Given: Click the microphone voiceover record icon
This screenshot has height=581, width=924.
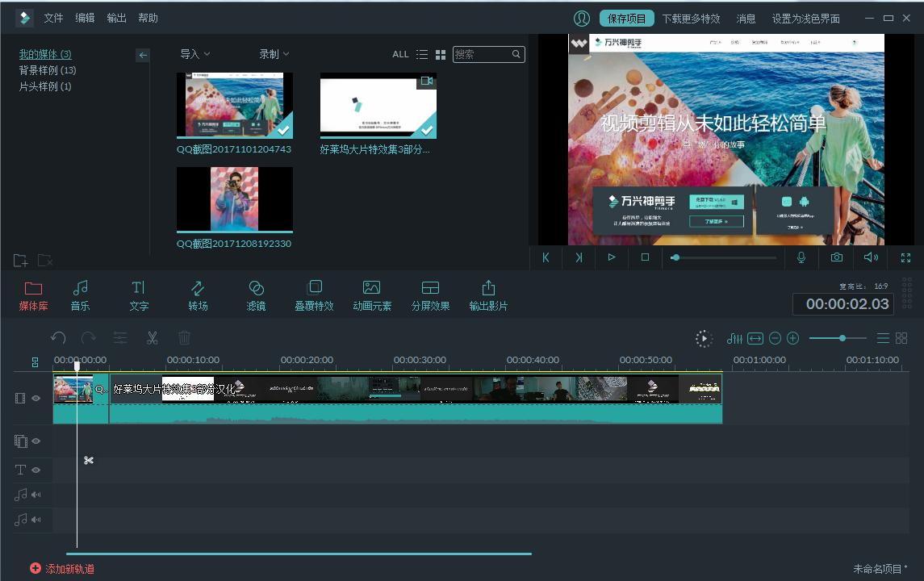Looking at the screenshot, I should (x=801, y=257).
